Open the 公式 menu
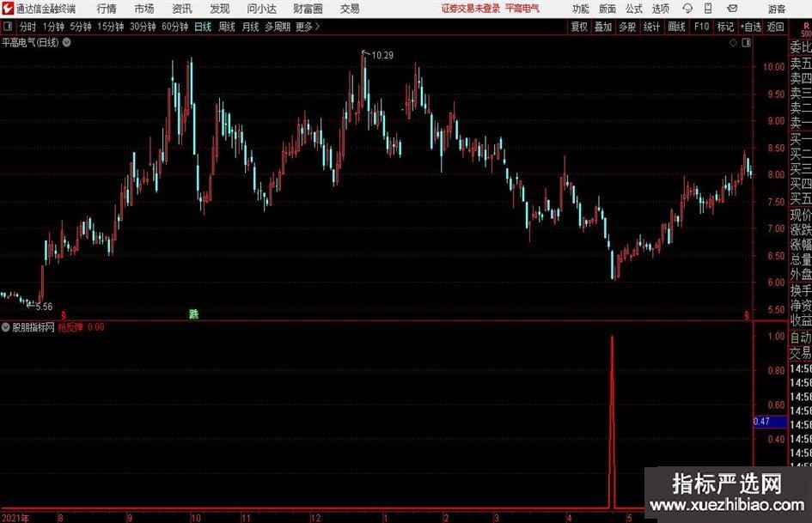Screen dimensions: 812x523 pyautogui.click(x=634, y=9)
